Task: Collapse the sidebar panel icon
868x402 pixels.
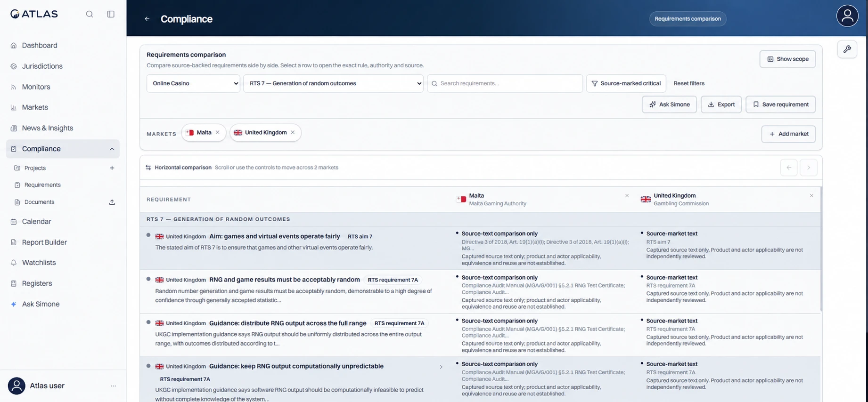Action: tap(111, 14)
